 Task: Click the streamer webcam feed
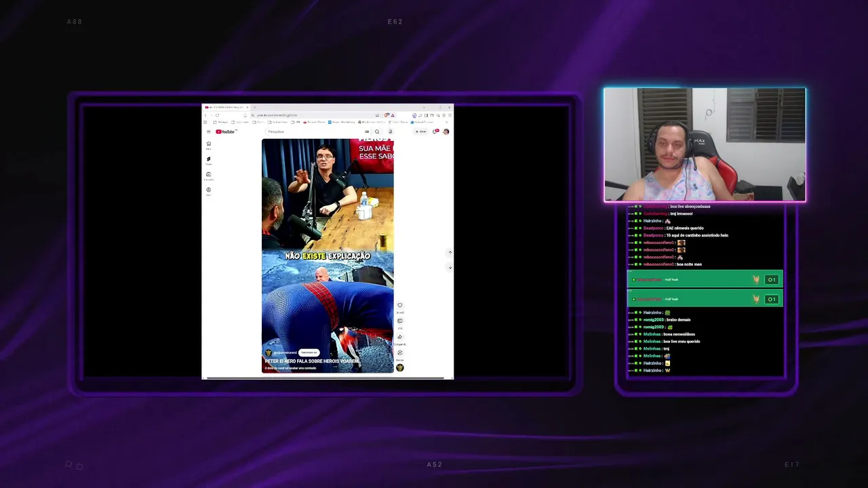pos(705,145)
